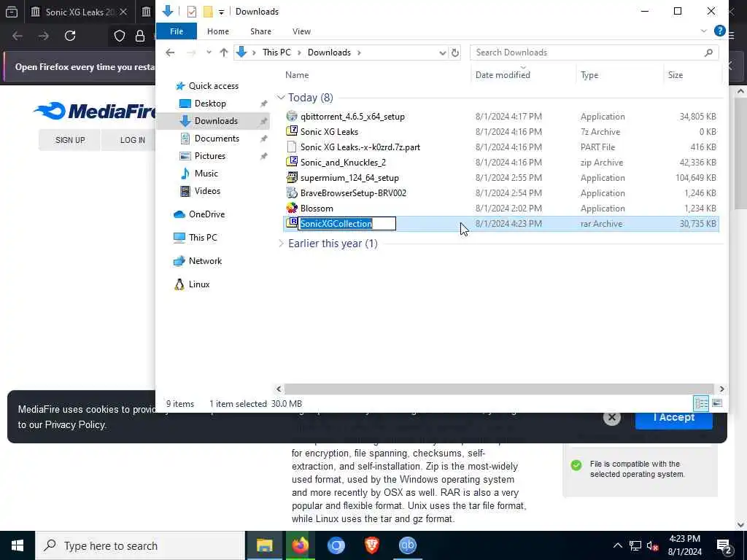Click chevron between This PC and Downloads
Image resolution: width=747 pixels, height=560 pixels.
[299, 52]
